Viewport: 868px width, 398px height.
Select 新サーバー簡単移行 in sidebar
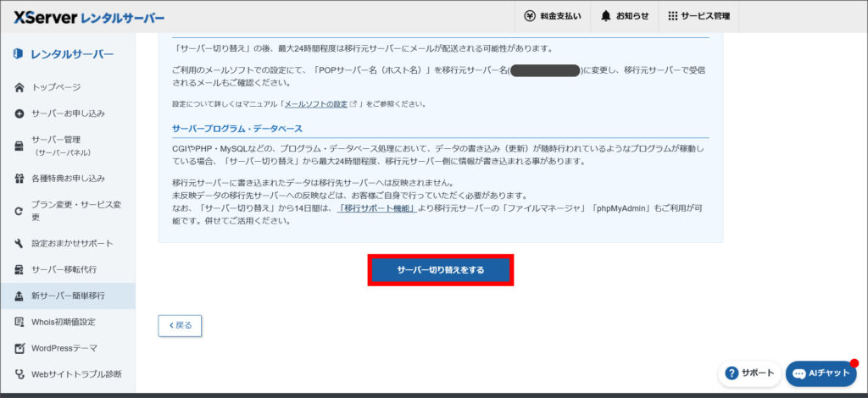68,296
